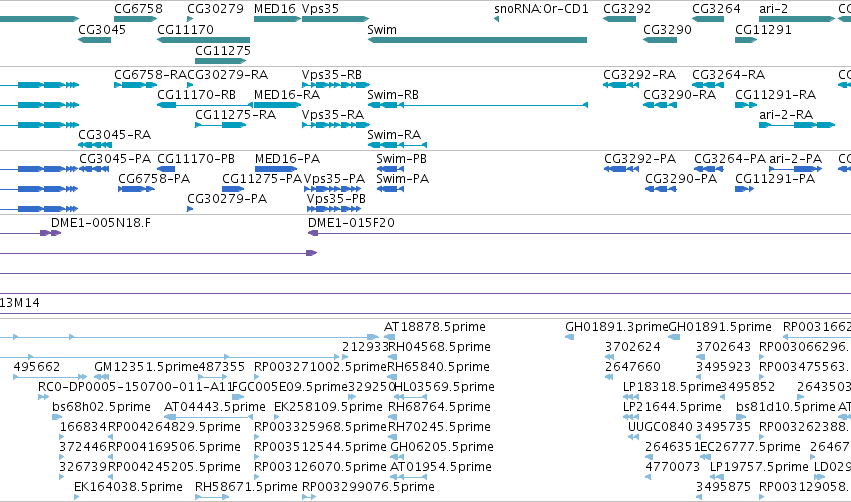Select the CG6758 gene arrow
This screenshot has height=502, width=851.
point(135,19)
